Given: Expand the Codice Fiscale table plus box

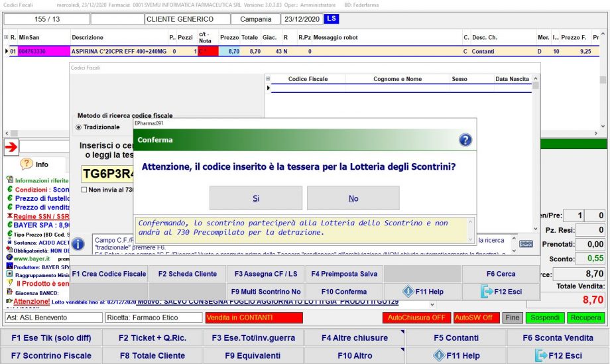Looking at the screenshot, I should [268, 79].
